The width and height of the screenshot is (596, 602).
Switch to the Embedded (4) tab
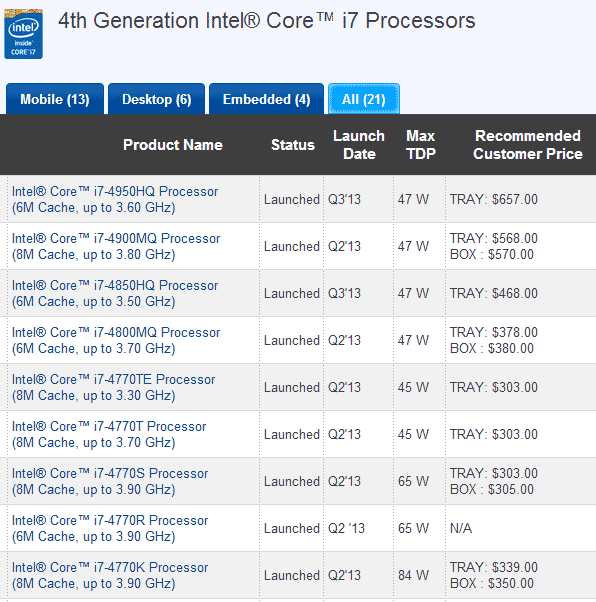click(x=267, y=99)
